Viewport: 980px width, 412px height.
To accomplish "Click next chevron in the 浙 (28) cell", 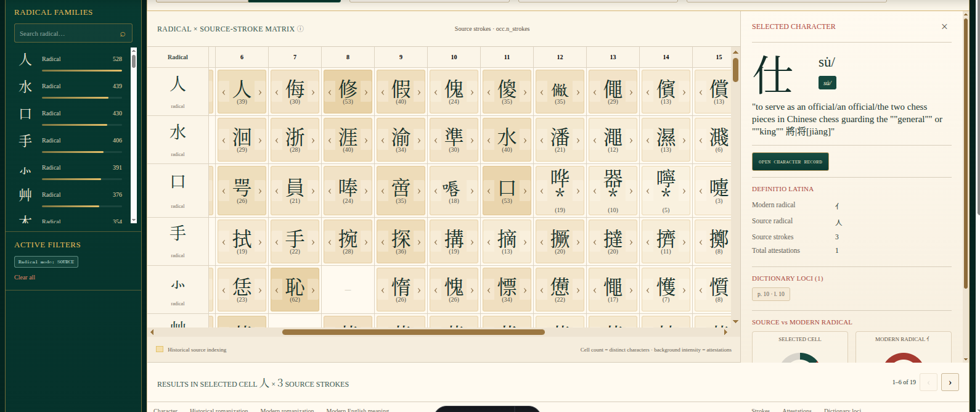I will click(313, 140).
